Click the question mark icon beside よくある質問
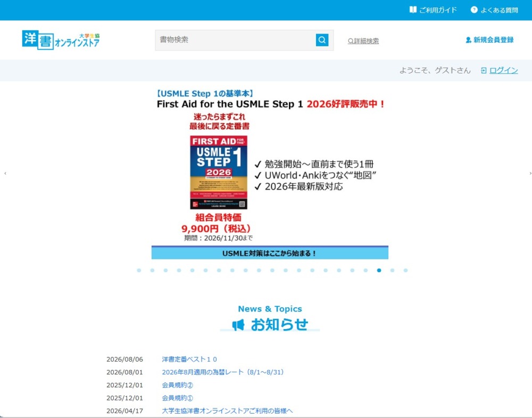This screenshot has height=418, width=532. (x=474, y=10)
